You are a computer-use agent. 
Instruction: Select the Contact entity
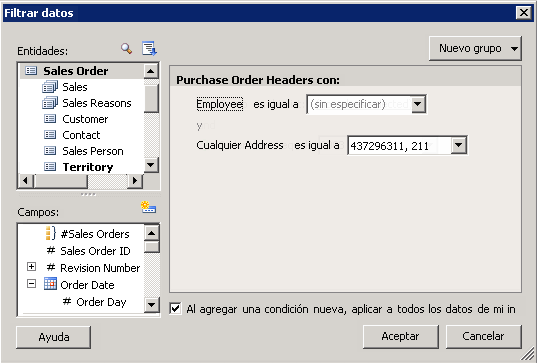point(81,135)
